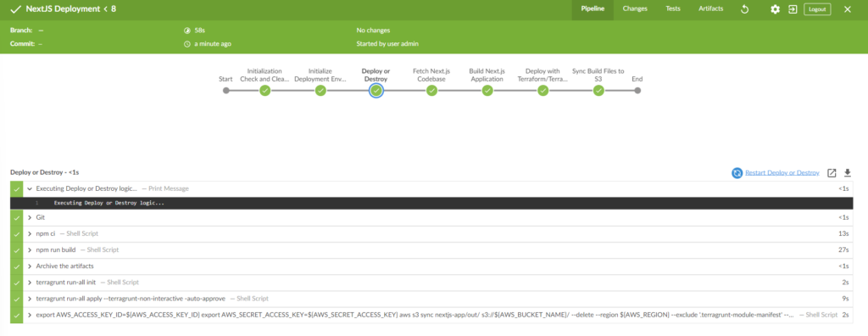Expand the npm ci shell script step

pyautogui.click(x=30, y=234)
